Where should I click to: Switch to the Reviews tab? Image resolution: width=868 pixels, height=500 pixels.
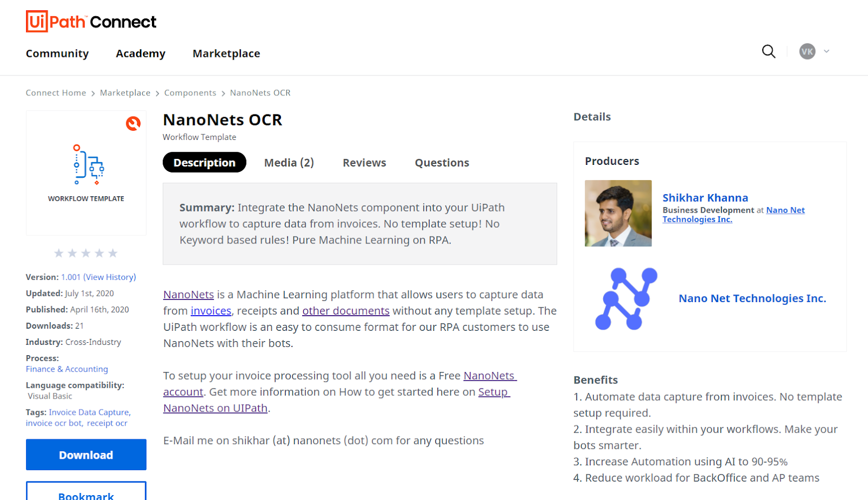365,163
